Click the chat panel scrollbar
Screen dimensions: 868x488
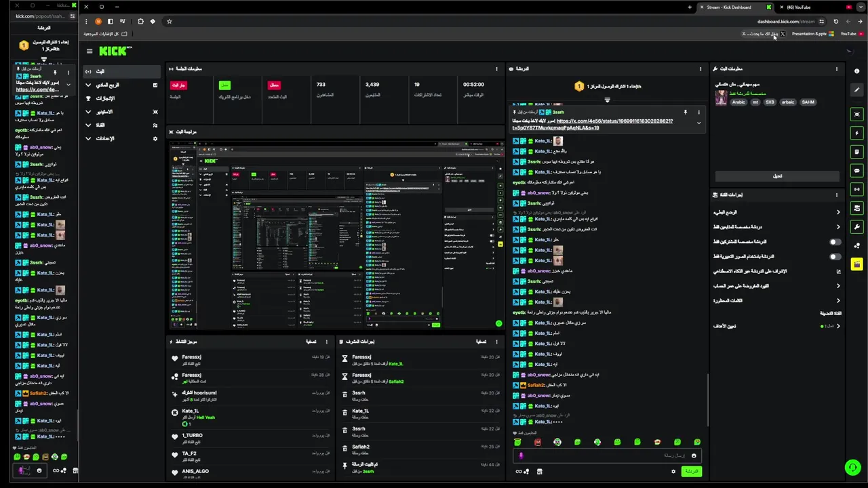707,400
